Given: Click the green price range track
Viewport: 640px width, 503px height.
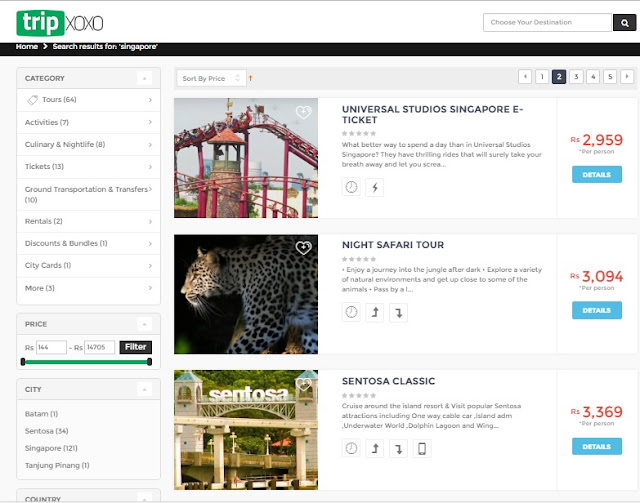Looking at the screenshot, I should (86, 362).
